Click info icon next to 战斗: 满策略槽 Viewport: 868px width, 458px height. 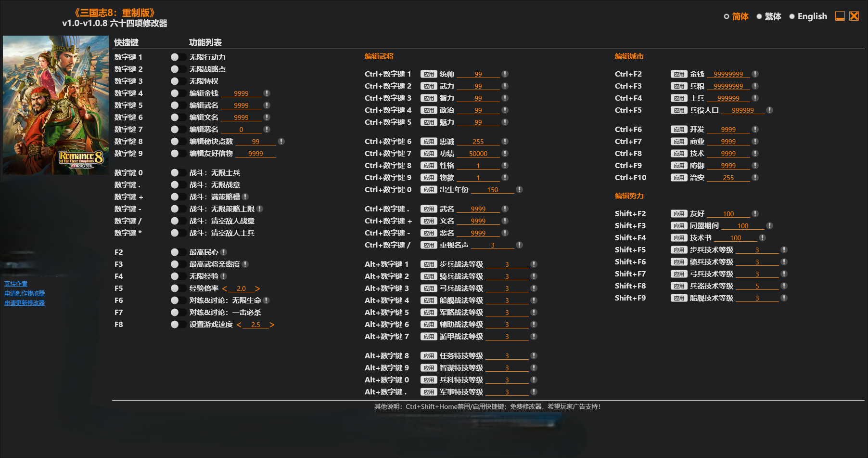point(245,197)
